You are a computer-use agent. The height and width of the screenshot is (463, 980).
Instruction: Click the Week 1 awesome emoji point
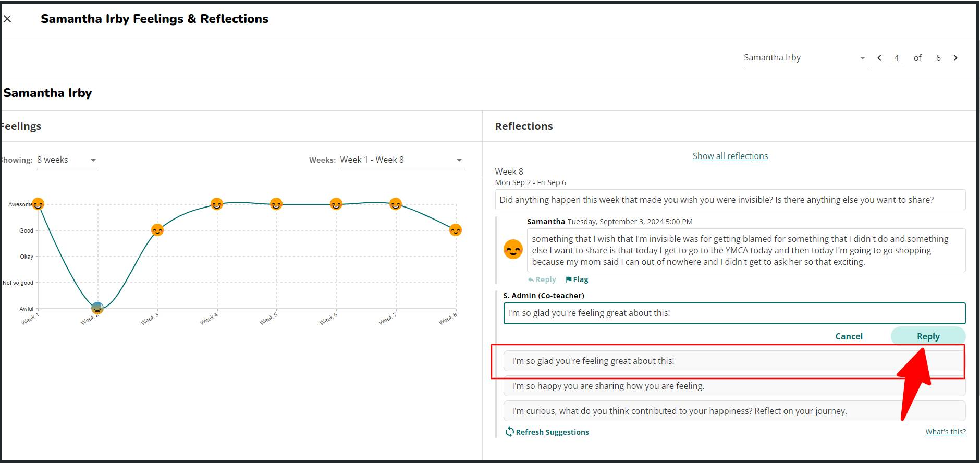click(38, 204)
